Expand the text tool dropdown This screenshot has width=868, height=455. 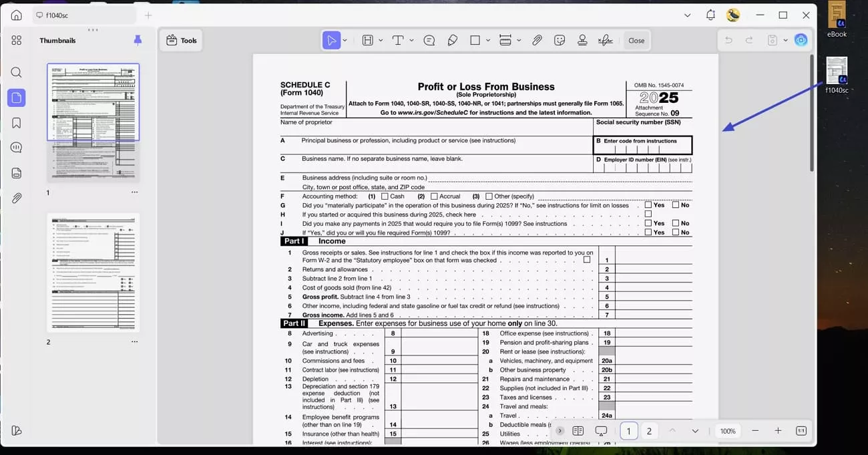pyautogui.click(x=411, y=40)
